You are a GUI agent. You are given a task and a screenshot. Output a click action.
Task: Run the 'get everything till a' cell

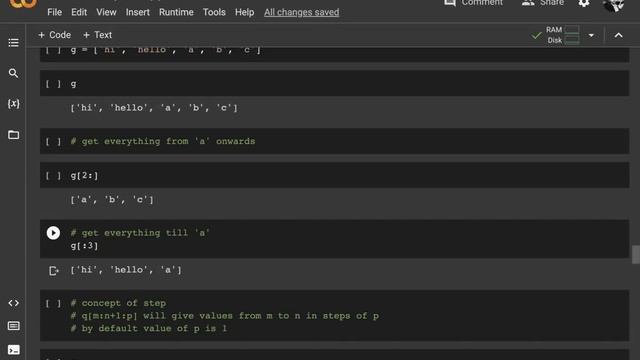pyautogui.click(x=53, y=233)
